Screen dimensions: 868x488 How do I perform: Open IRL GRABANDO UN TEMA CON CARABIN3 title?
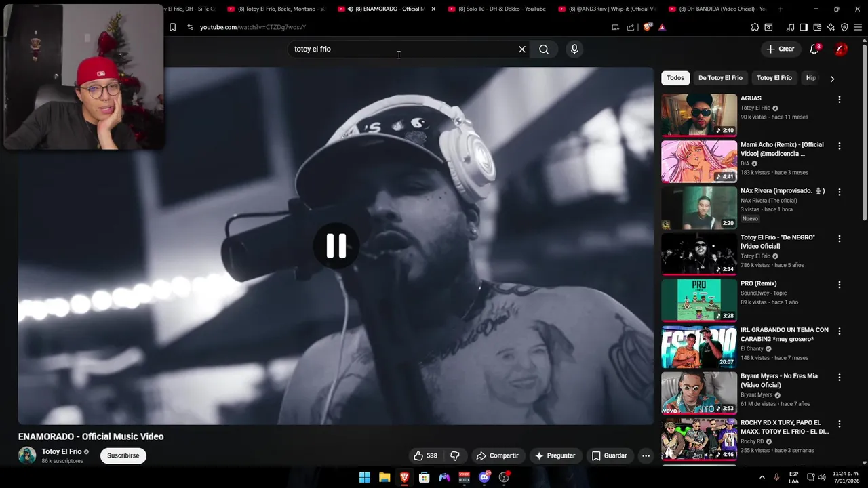click(785, 334)
